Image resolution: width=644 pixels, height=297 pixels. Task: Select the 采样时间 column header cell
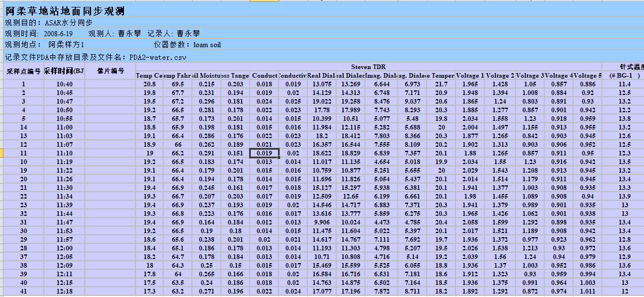click(64, 71)
